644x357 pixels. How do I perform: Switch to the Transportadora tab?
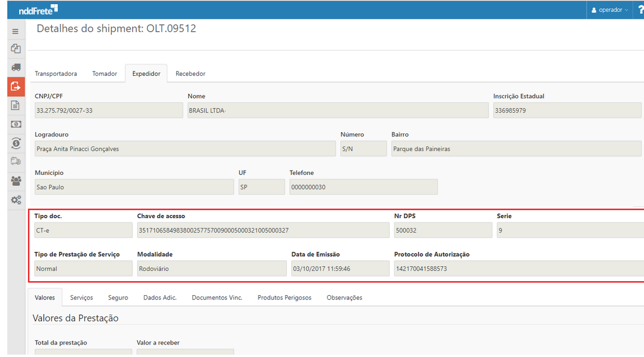coord(56,74)
